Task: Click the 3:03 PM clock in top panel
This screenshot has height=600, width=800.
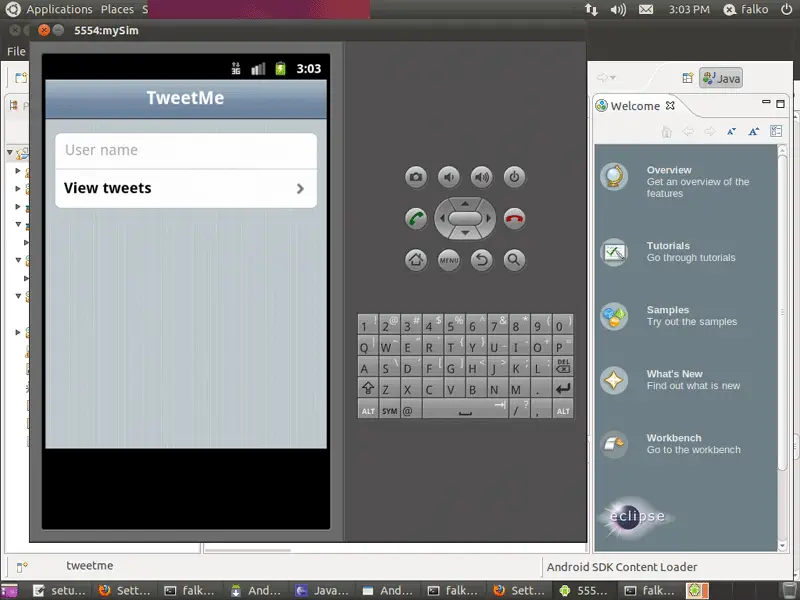Action: pyautogui.click(x=689, y=9)
